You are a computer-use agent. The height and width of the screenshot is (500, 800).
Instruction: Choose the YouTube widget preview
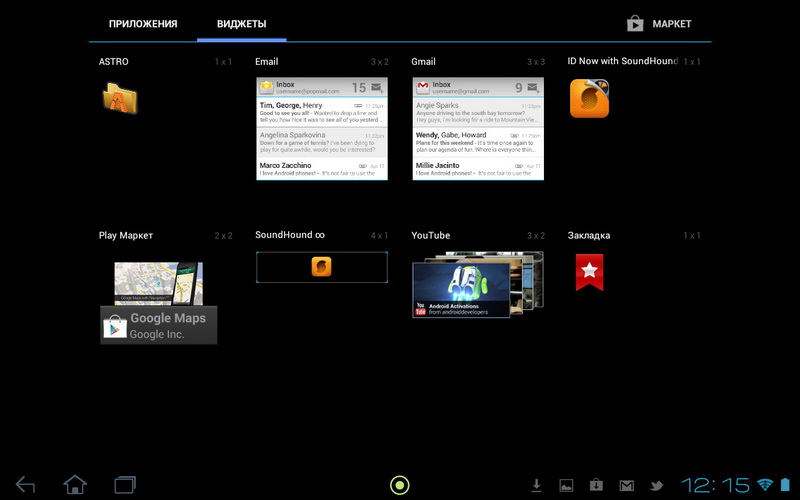478,285
